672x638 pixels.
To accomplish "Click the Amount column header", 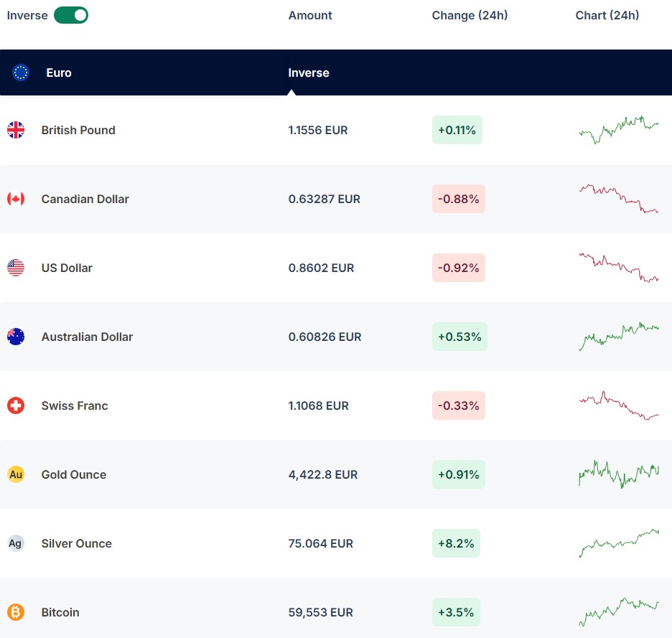I will click(310, 15).
